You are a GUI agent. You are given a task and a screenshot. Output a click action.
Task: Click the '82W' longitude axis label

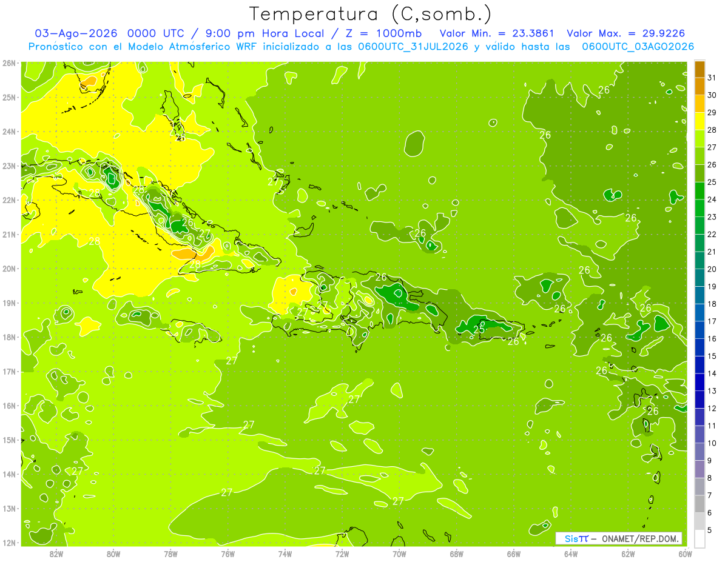[56, 554]
